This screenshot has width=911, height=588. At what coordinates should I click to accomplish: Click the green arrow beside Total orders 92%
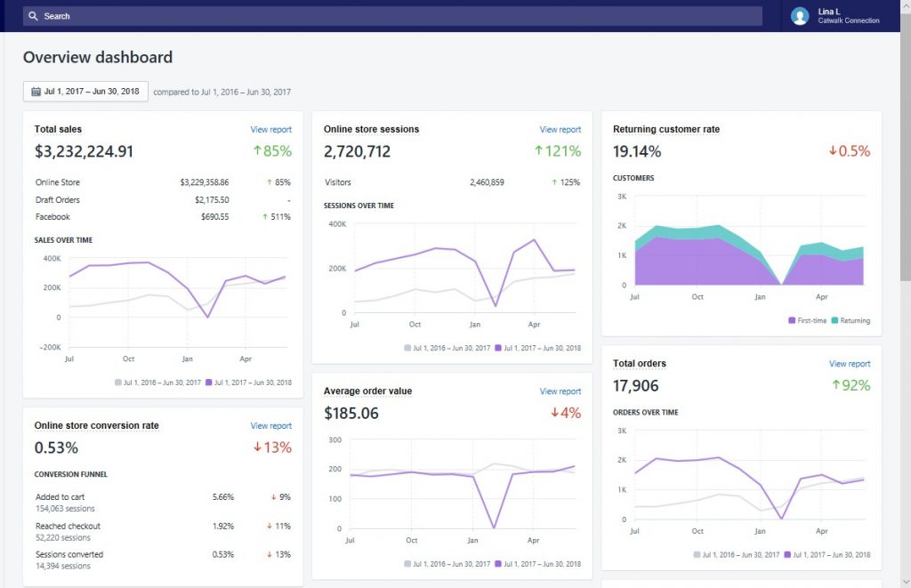click(x=836, y=385)
